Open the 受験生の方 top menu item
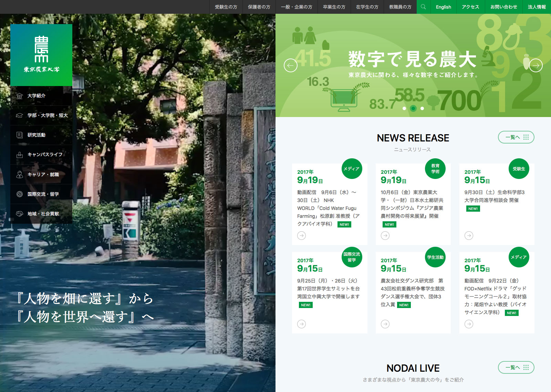The image size is (551, 392). coord(226,7)
